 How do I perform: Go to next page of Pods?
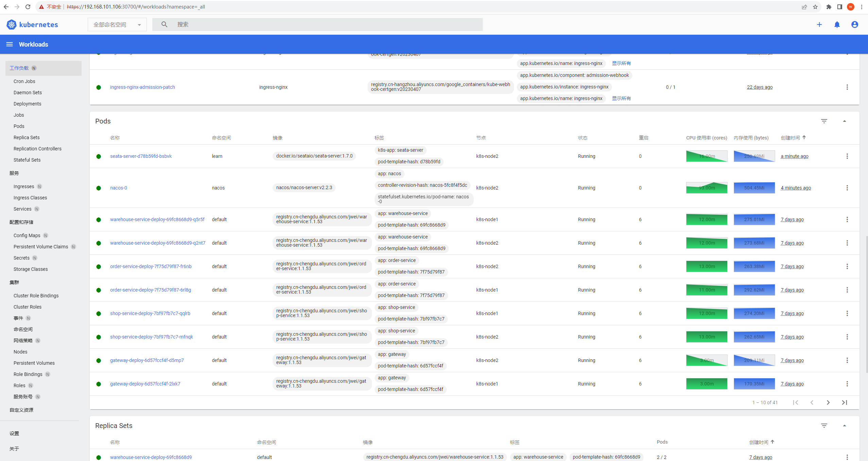tap(828, 402)
